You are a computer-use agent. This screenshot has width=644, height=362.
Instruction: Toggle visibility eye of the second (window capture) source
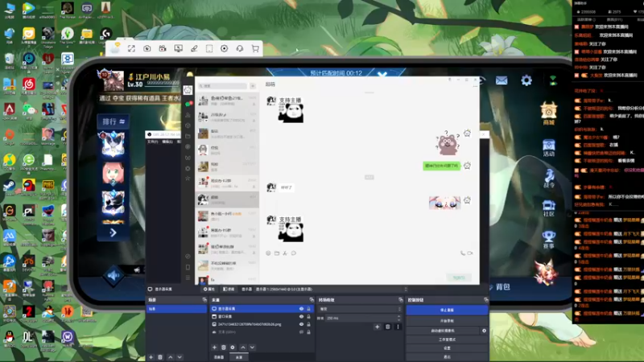coord(301,316)
